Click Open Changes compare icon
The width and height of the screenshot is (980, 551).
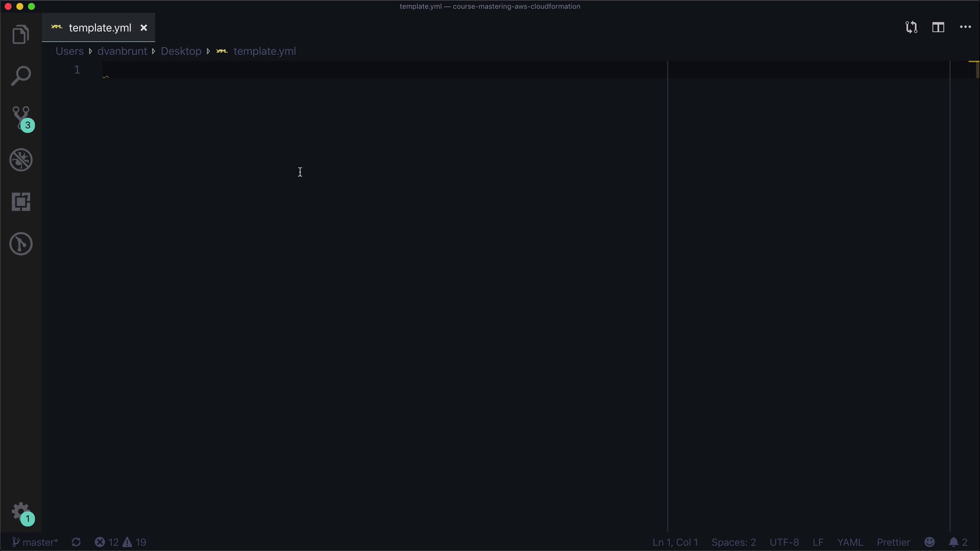[x=911, y=28]
